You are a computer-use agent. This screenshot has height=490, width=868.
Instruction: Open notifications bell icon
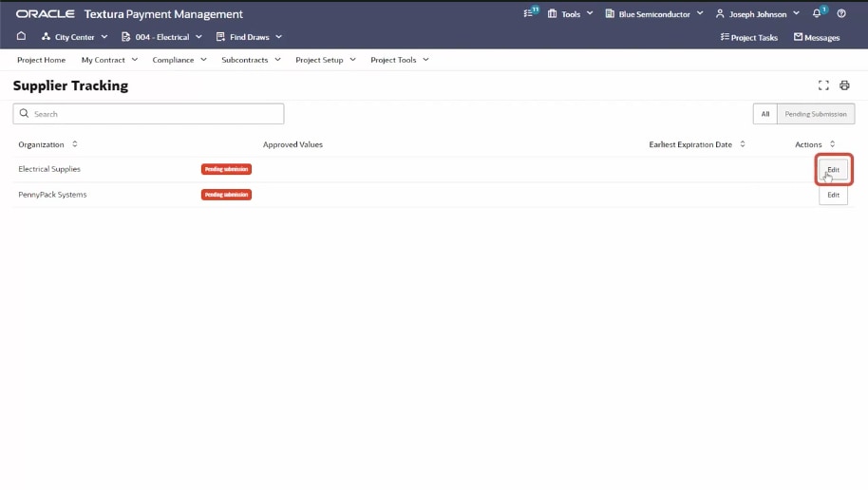coord(819,12)
